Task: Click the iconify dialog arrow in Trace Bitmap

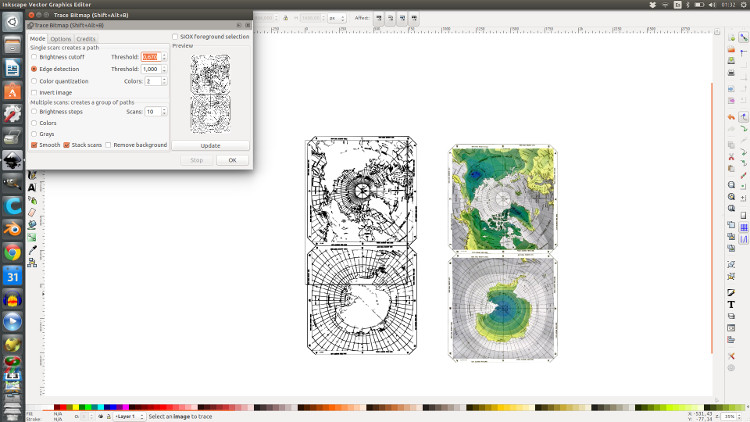Action: (x=239, y=25)
